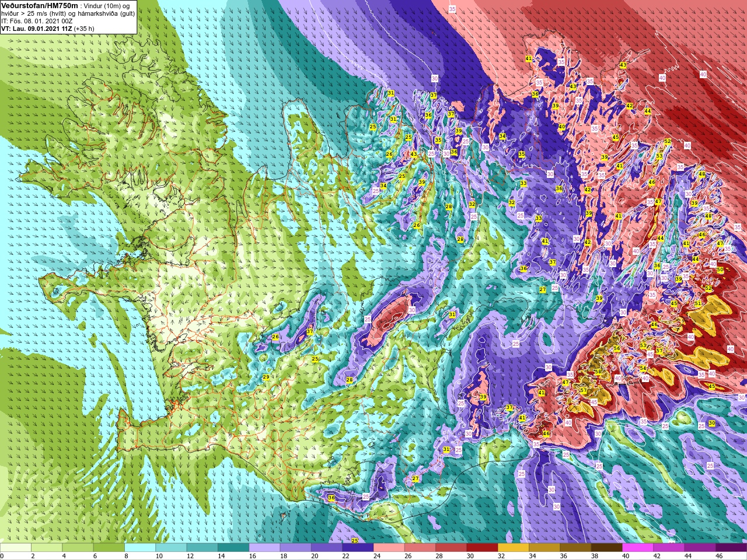Click the scale number 0
This screenshot has height=560, width=747.
click(2, 556)
